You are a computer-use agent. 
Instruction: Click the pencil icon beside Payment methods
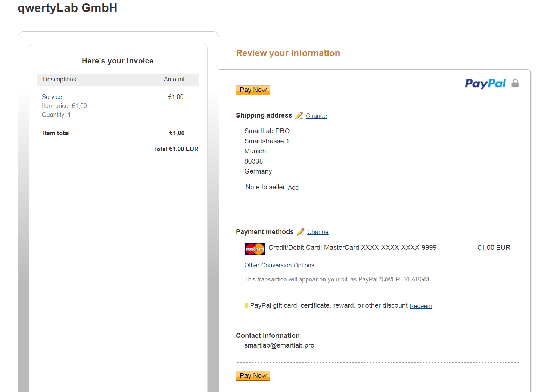301,232
